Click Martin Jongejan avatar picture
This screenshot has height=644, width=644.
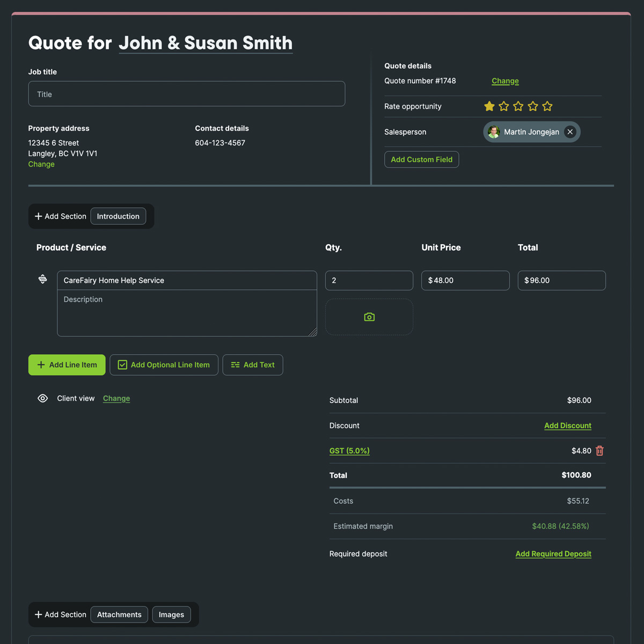click(494, 132)
